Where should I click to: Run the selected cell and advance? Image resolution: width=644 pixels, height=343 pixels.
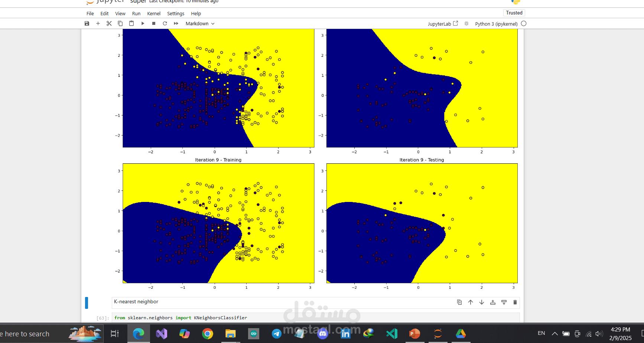click(x=143, y=23)
